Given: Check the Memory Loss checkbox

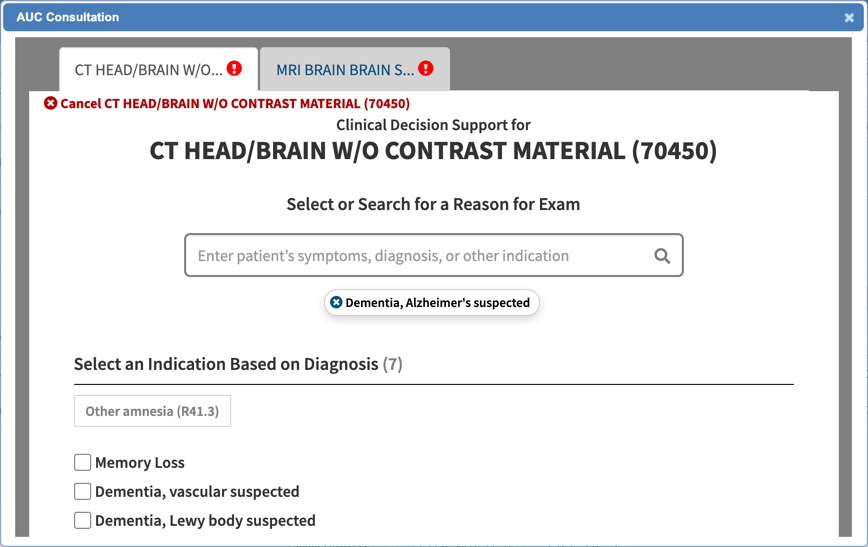Looking at the screenshot, I should pos(83,462).
